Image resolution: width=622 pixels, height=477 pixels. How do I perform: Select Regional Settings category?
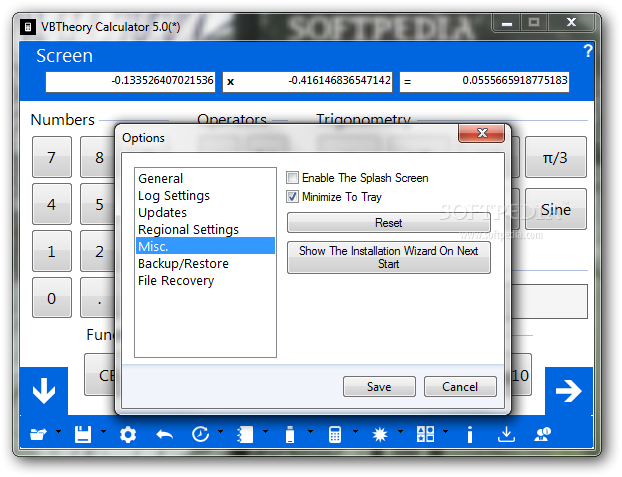pyautogui.click(x=205, y=229)
